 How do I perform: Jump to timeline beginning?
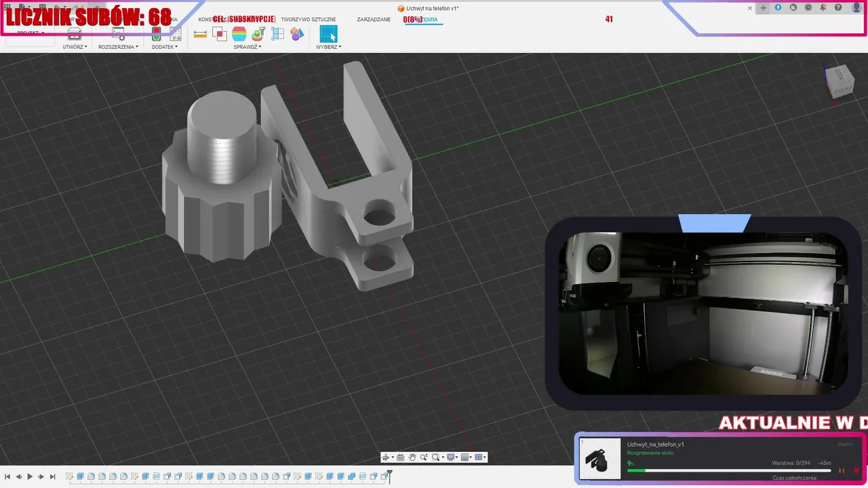pyautogui.click(x=7, y=477)
